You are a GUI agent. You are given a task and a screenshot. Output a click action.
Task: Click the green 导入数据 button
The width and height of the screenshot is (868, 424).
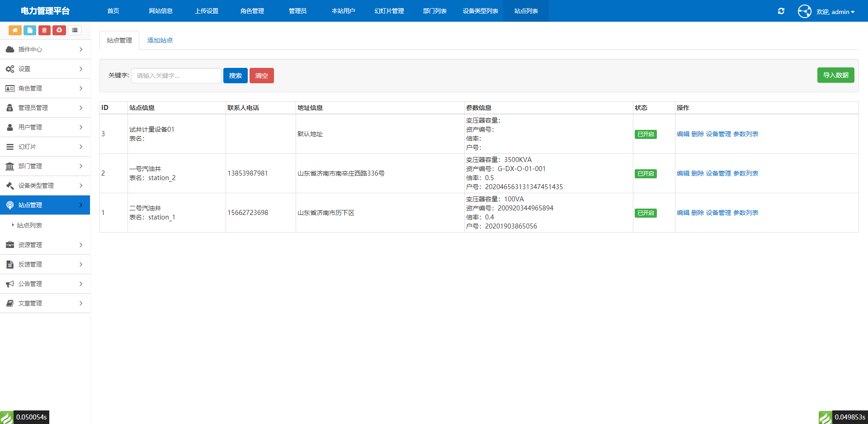[836, 75]
